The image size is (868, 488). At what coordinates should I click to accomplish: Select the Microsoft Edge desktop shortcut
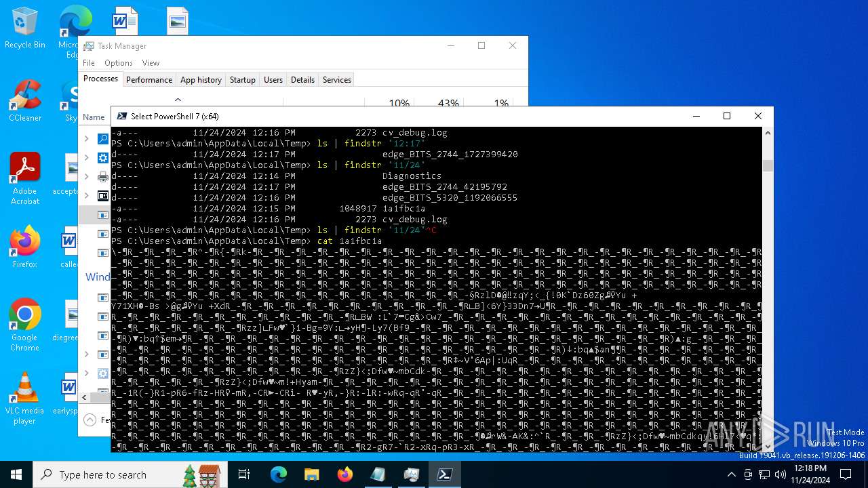75,30
